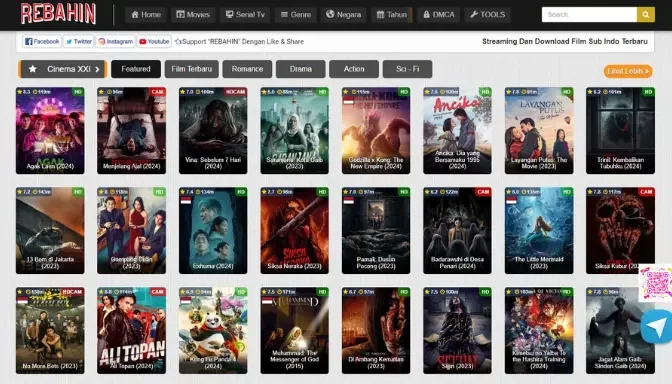Click the REBAHIN logo
This screenshot has height=384, width=672.
pyautogui.click(x=58, y=14)
